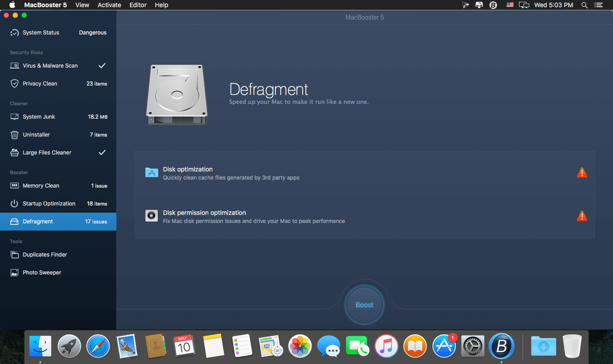
Task: Open Notes from the dock
Action: pyautogui.click(x=213, y=346)
